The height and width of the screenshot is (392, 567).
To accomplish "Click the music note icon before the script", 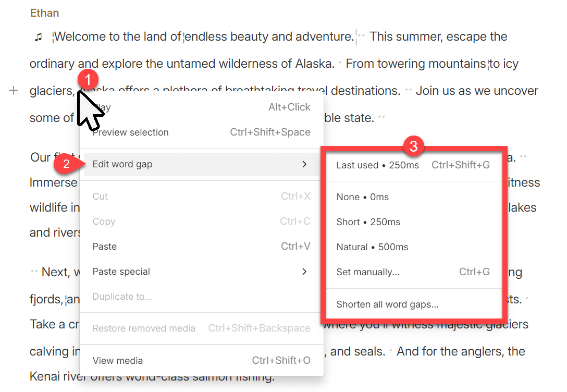I will pos(38,36).
